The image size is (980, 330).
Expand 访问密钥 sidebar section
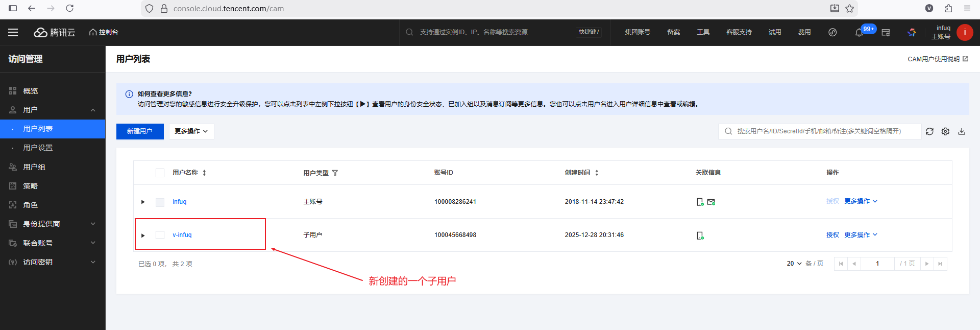tap(53, 262)
